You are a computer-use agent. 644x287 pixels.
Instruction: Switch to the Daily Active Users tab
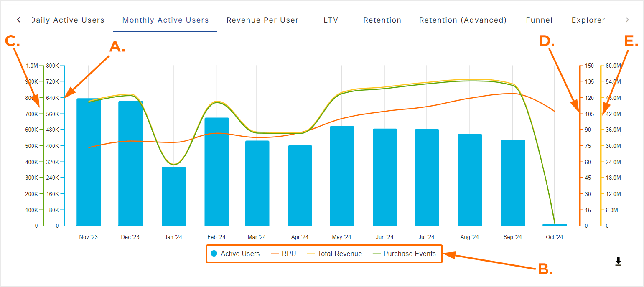[x=68, y=20]
